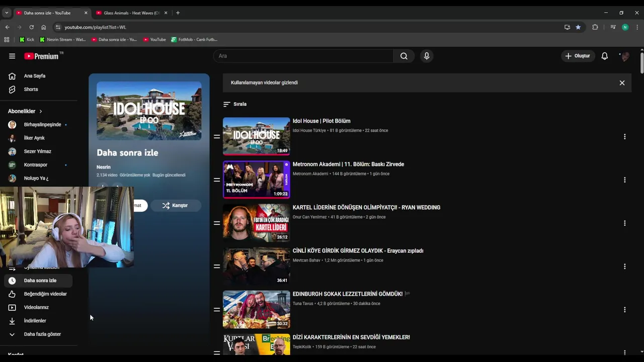
Task: Open Chrome profile N avatar
Action: coord(625,27)
